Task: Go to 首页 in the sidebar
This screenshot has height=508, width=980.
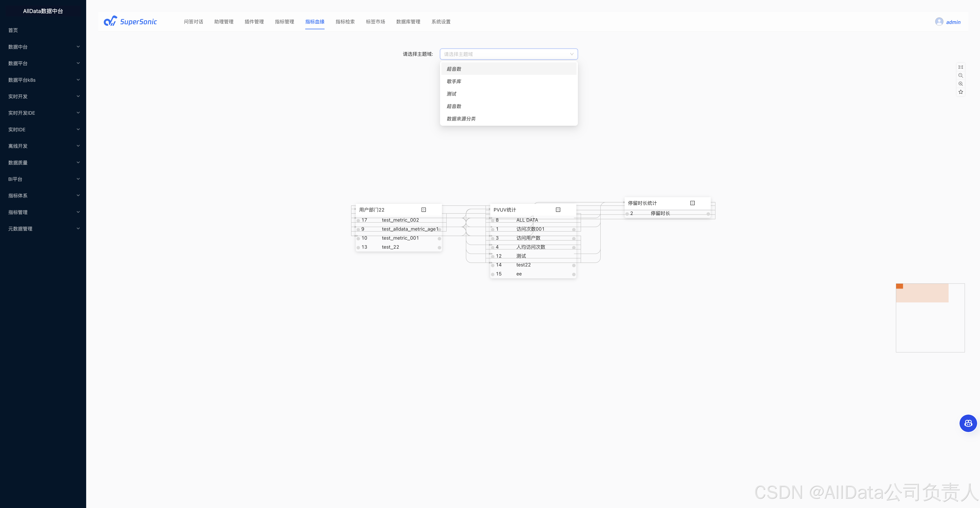Action: pos(13,30)
